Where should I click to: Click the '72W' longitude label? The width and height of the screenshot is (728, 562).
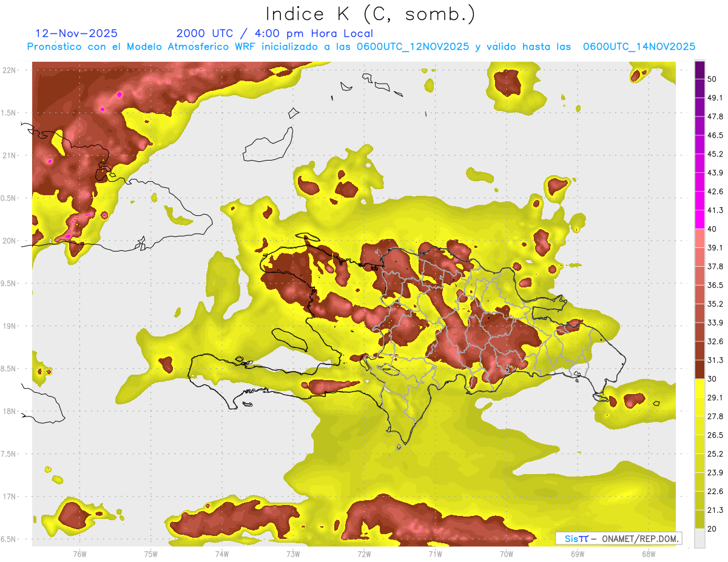pos(364,554)
